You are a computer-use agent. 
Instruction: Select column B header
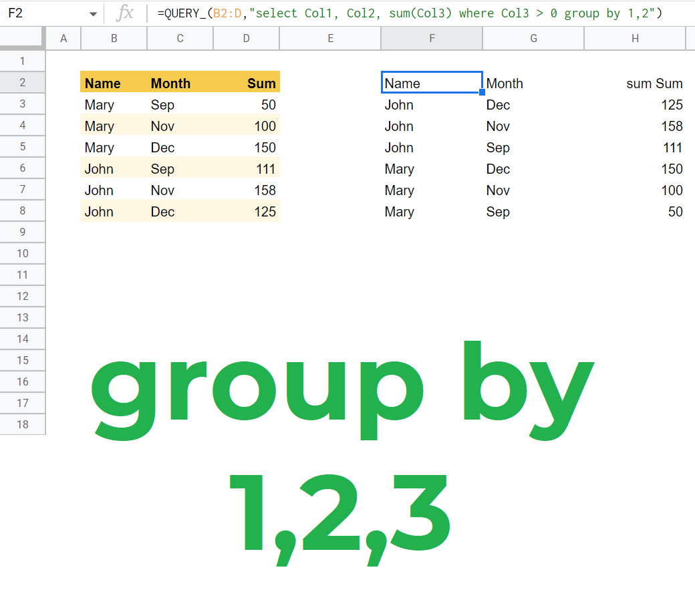pyautogui.click(x=114, y=39)
